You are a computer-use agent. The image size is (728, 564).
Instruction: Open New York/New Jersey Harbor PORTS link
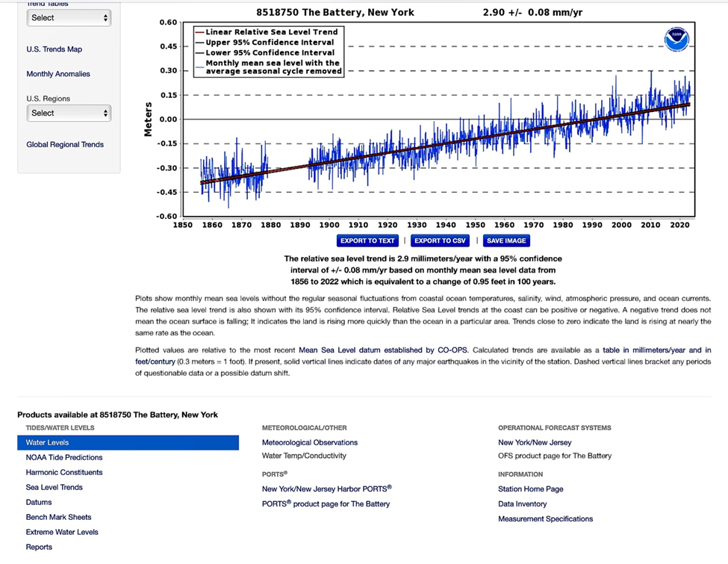[326, 489]
